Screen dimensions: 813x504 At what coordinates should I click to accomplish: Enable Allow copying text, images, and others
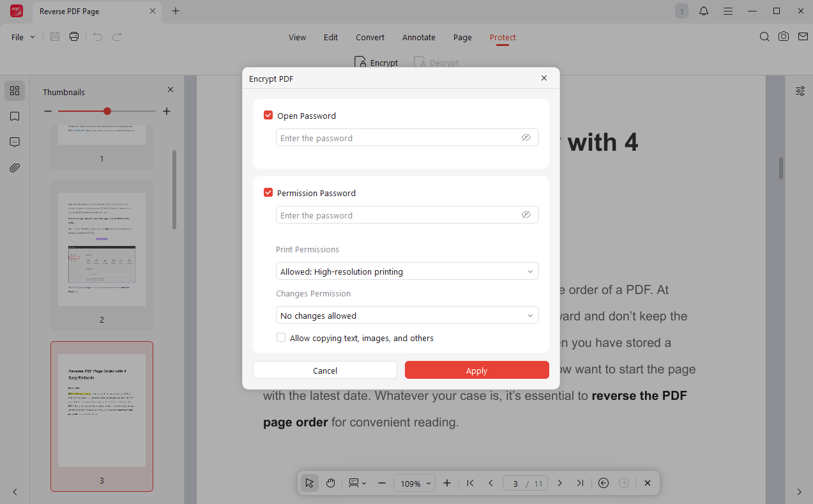click(281, 338)
